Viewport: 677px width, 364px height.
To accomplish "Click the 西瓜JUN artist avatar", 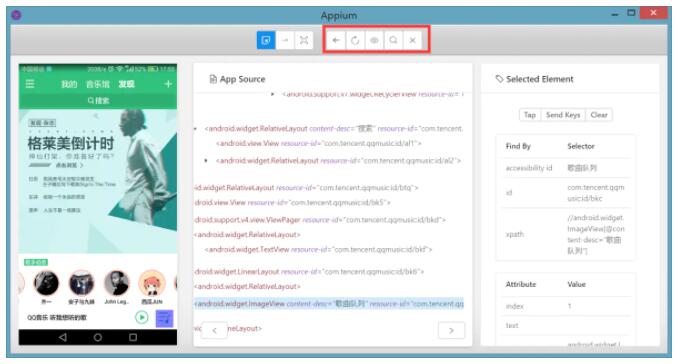I will 152,283.
